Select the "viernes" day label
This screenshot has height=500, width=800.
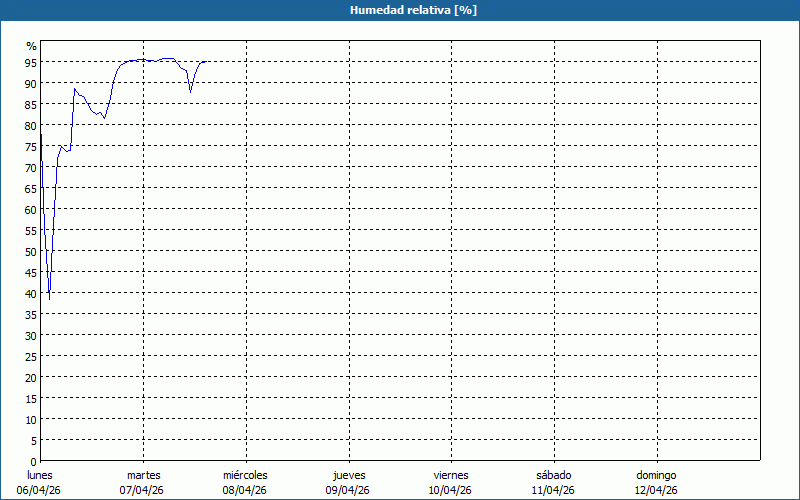point(451,475)
